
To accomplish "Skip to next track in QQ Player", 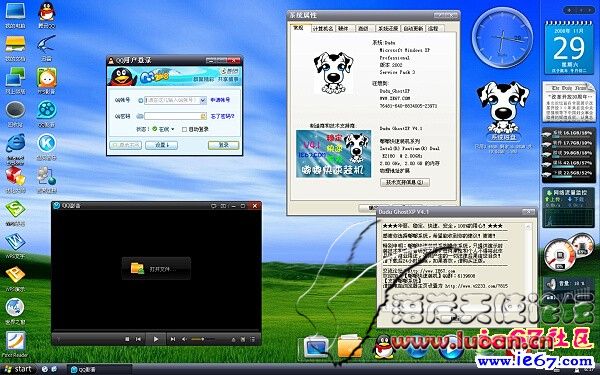I will coord(173,339).
